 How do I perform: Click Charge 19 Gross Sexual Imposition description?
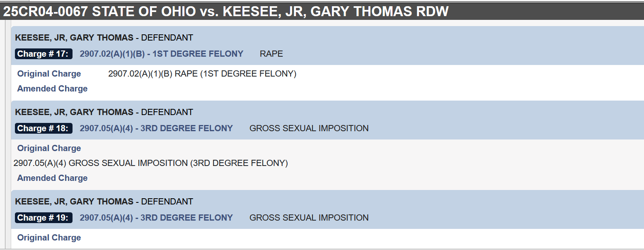click(309, 218)
